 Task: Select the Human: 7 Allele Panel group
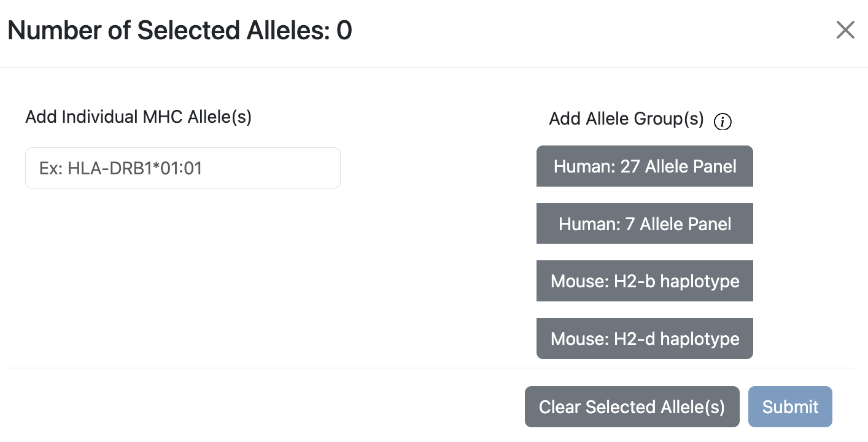click(645, 223)
